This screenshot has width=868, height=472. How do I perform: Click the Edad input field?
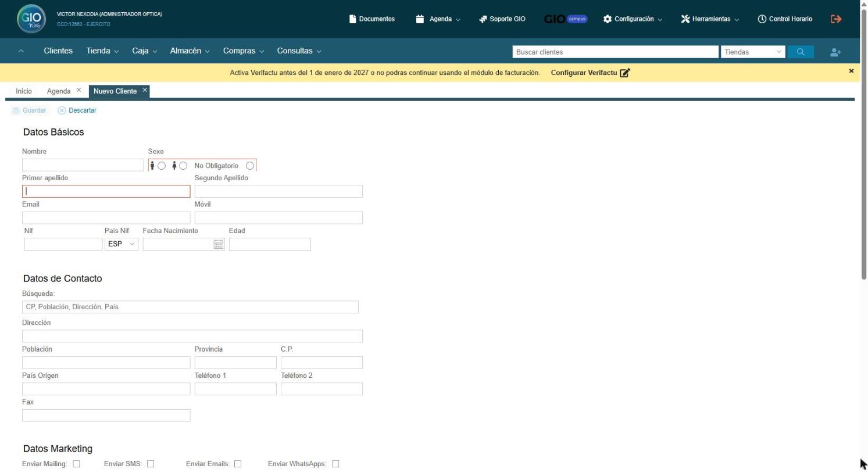tap(270, 244)
